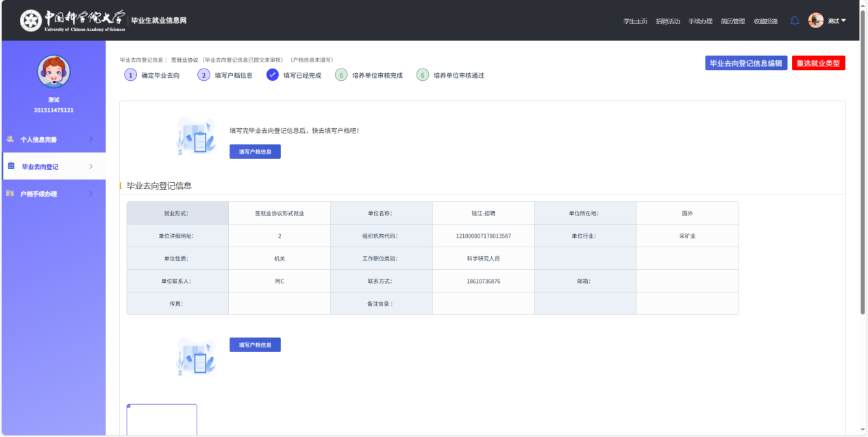Click the 毕业去向登记 sidebar icon
This screenshot has width=868, height=437.
(11, 166)
